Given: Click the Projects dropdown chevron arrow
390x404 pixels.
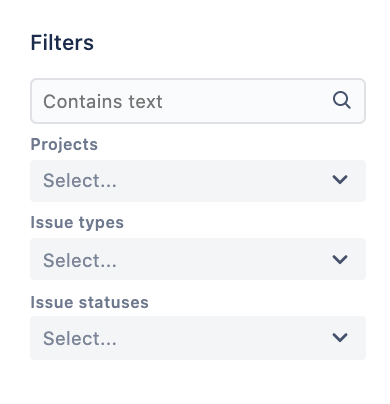Looking at the screenshot, I should pos(340,180).
